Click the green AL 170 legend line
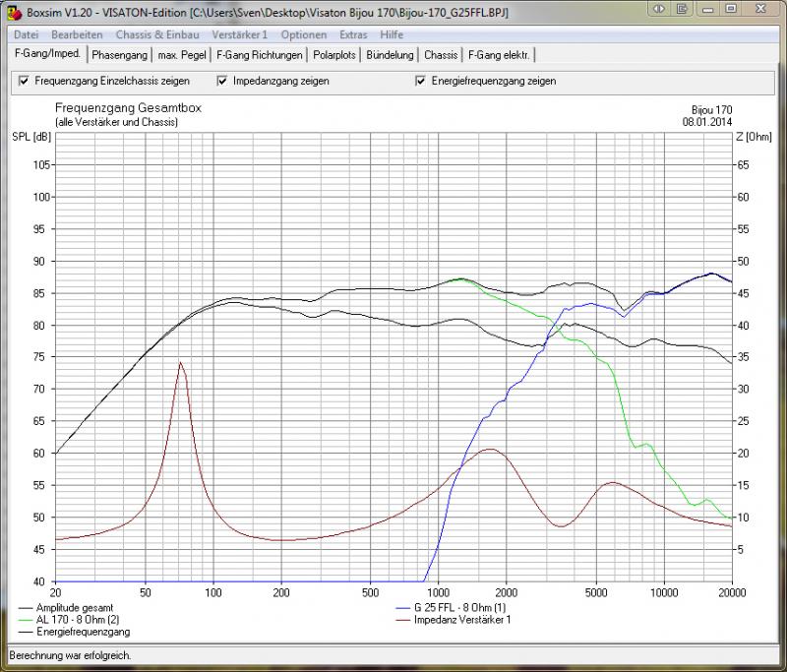The image size is (787, 672). [26, 620]
